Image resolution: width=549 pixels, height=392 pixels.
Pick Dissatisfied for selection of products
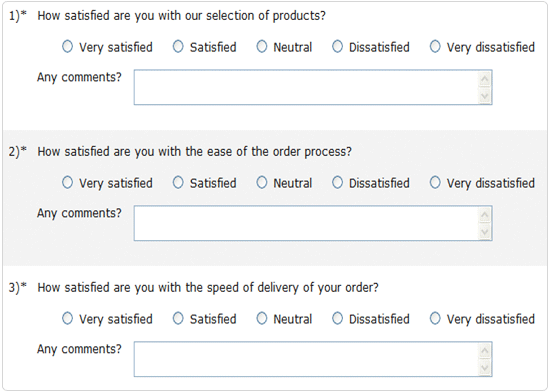tap(337, 46)
